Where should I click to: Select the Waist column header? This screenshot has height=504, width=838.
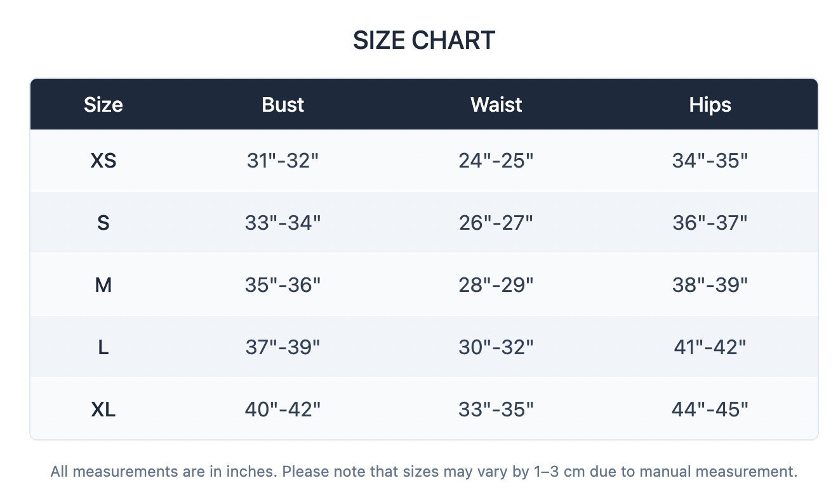click(x=496, y=105)
